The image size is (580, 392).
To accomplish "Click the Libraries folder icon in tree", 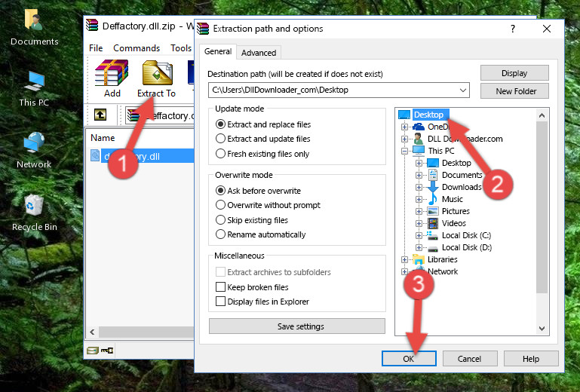I will pos(419,259).
